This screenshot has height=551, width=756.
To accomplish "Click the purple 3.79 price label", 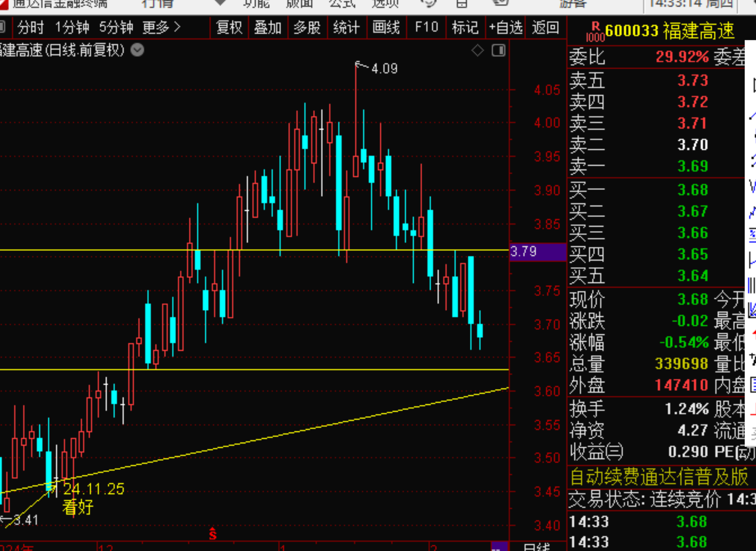I will (x=537, y=251).
